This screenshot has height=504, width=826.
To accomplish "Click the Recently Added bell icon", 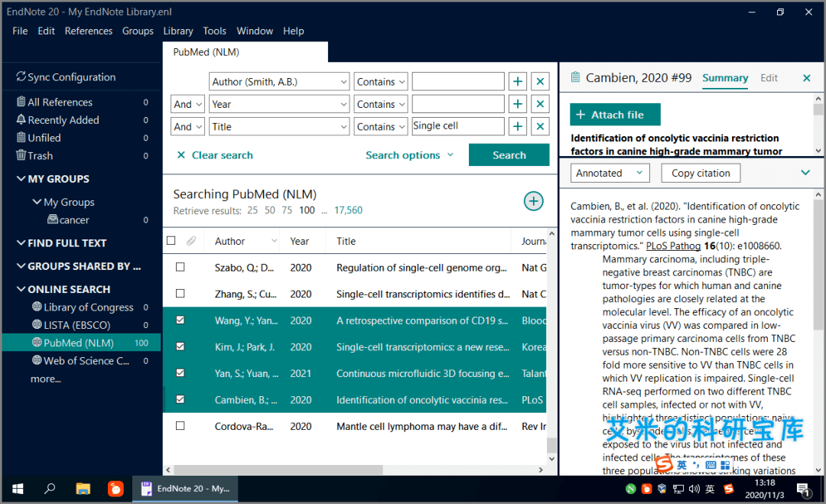I will pyautogui.click(x=21, y=119).
